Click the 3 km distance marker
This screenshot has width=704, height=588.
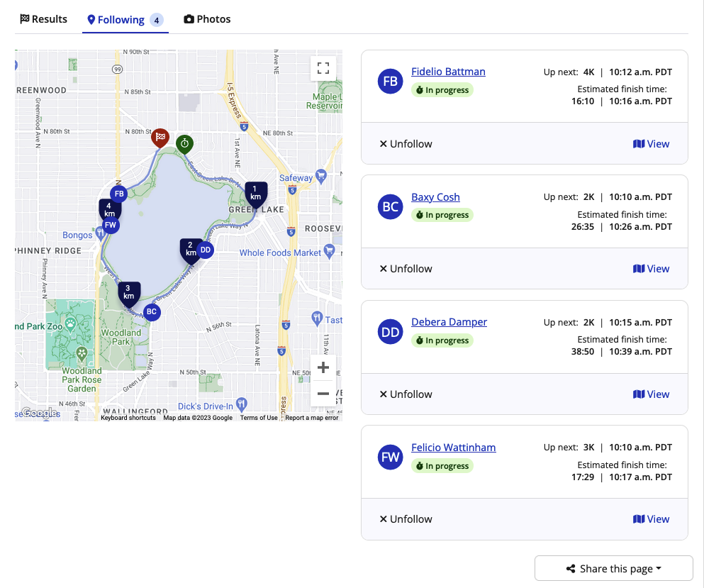pyautogui.click(x=128, y=292)
